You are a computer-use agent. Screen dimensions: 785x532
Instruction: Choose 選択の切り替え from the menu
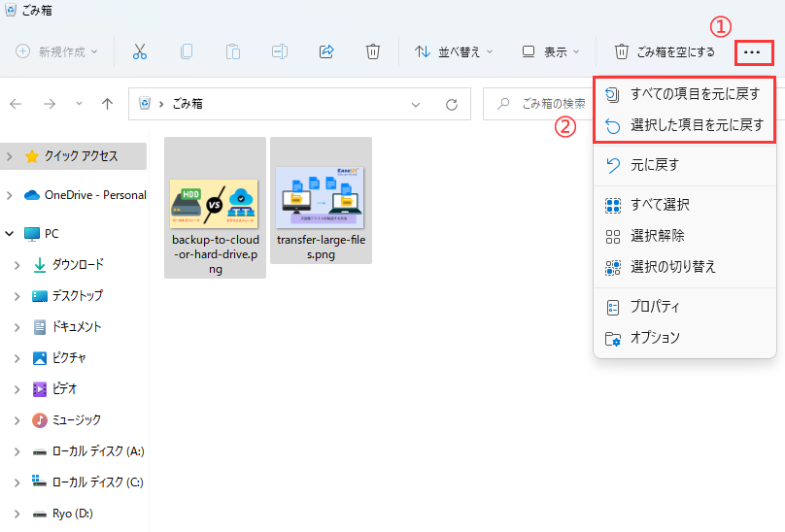pyautogui.click(x=684, y=267)
